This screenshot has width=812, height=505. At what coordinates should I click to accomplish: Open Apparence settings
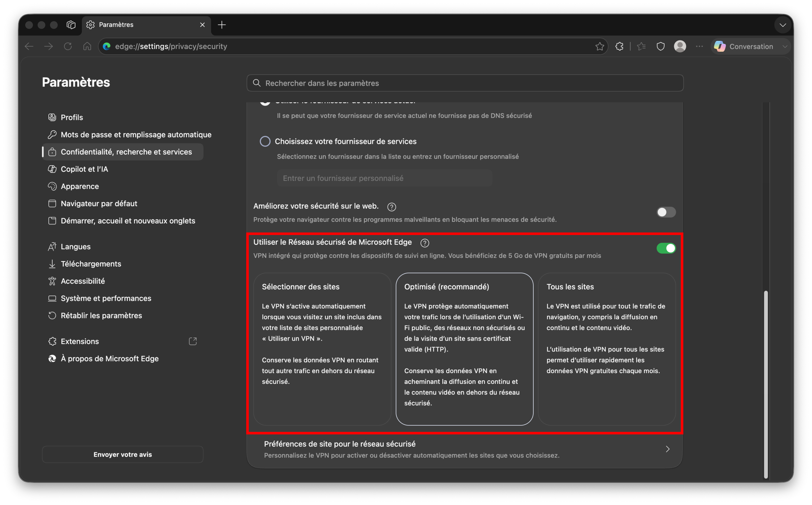[x=122, y=186]
